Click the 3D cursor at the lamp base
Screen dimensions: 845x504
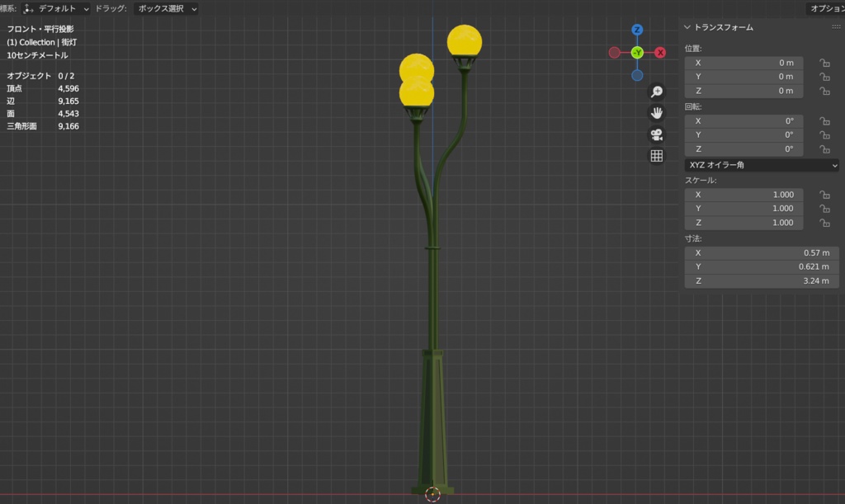pyautogui.click(x=432, y=494)
